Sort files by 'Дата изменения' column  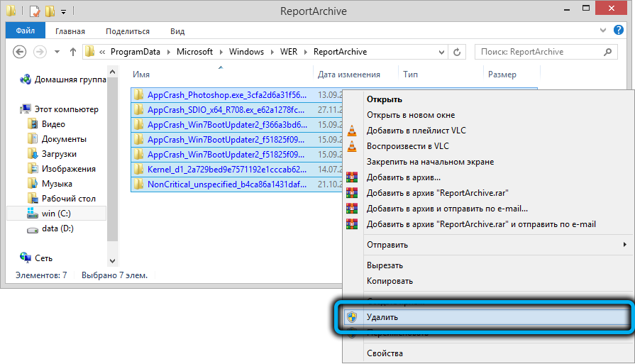click(x=348, y=75)
